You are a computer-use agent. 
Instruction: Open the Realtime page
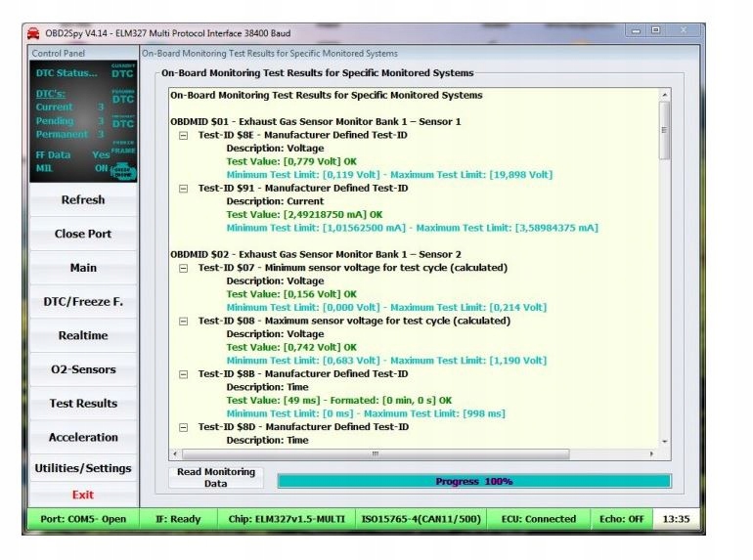[x=83, y=335]
